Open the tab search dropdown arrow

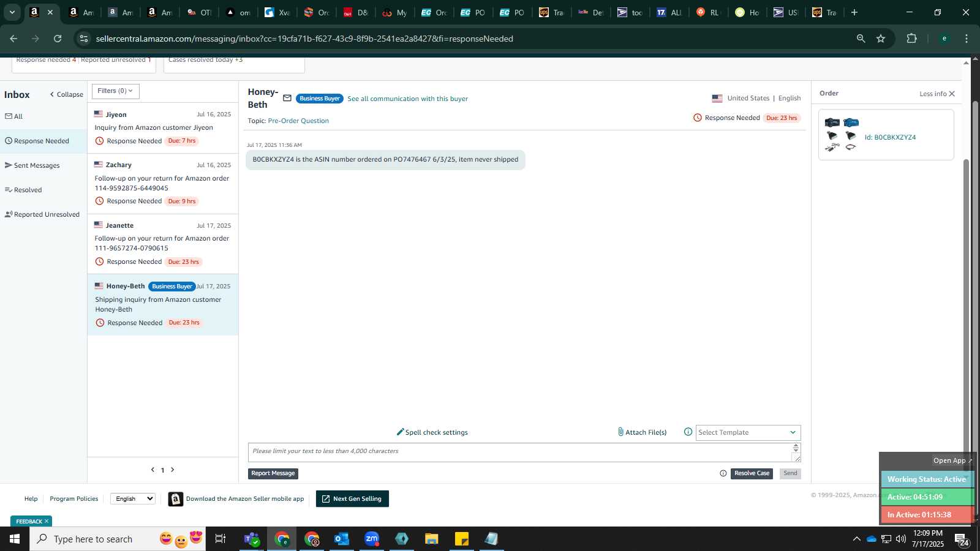coord(12,12)
